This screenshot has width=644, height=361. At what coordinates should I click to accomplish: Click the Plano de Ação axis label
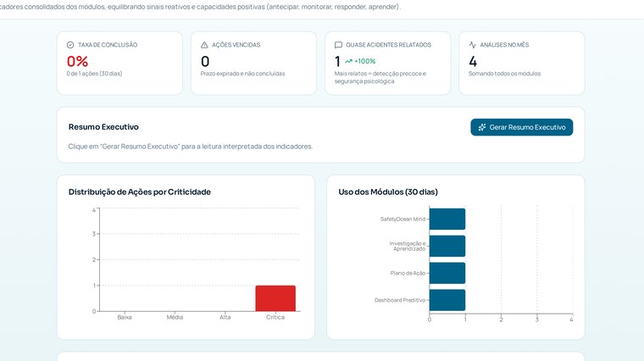coord(408,273)
